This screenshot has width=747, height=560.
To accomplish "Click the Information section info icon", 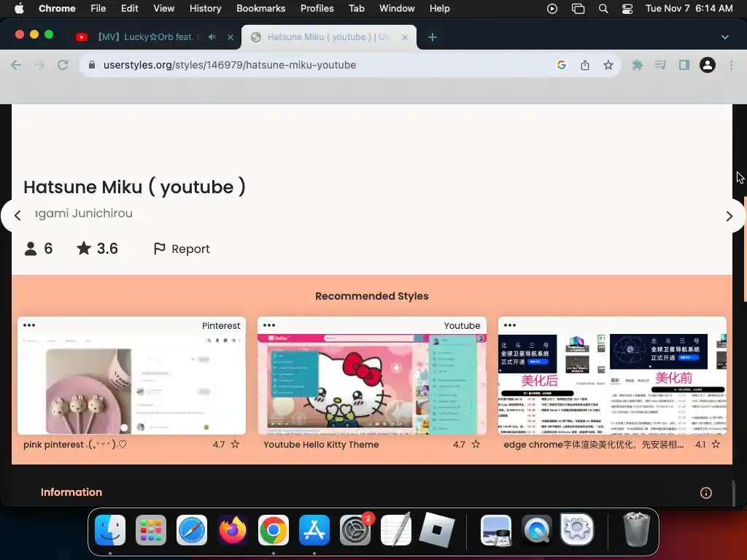I will [706, 493].
